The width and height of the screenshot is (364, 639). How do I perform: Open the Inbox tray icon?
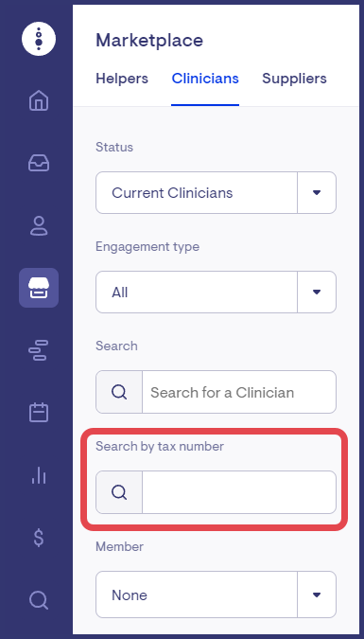pyautogui.click(x=39, y=163)
